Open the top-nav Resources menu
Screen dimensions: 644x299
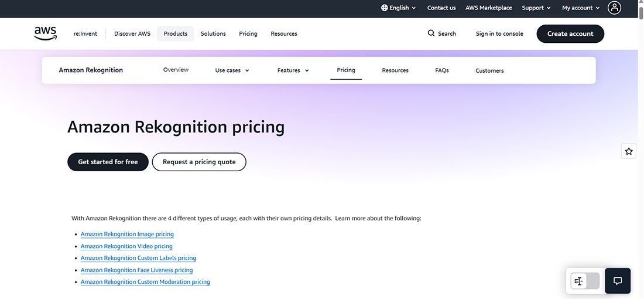click(284, 34)
